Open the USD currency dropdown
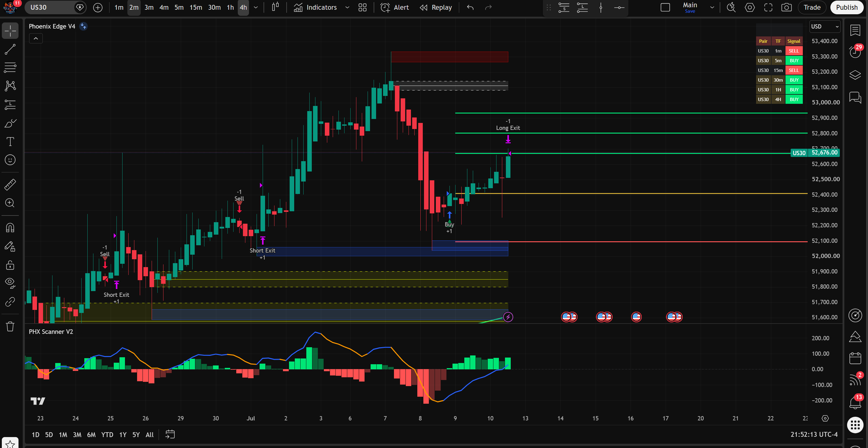 pyautogui.click(x=825, y=26)
